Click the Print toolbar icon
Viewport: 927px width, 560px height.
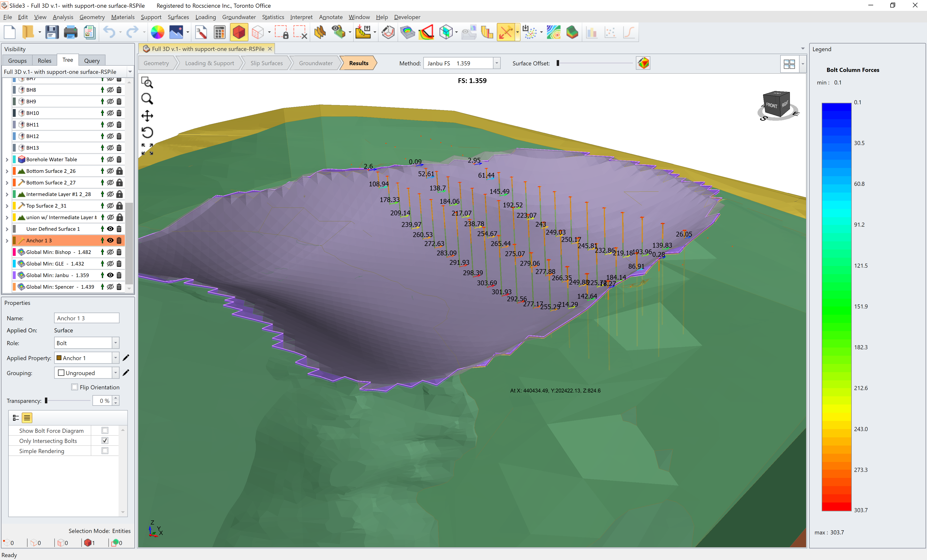coord(70,32)
